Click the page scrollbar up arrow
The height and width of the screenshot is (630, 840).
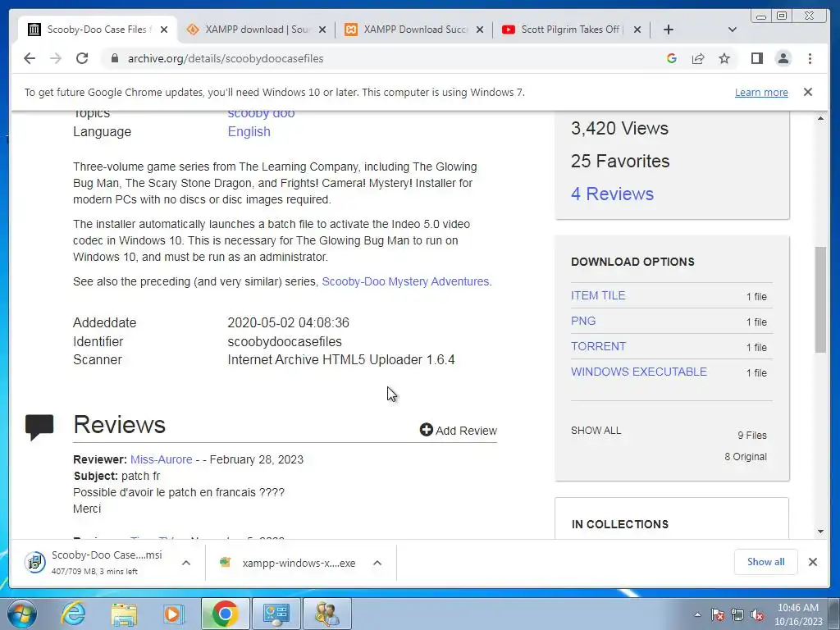(x=820, y=118)
